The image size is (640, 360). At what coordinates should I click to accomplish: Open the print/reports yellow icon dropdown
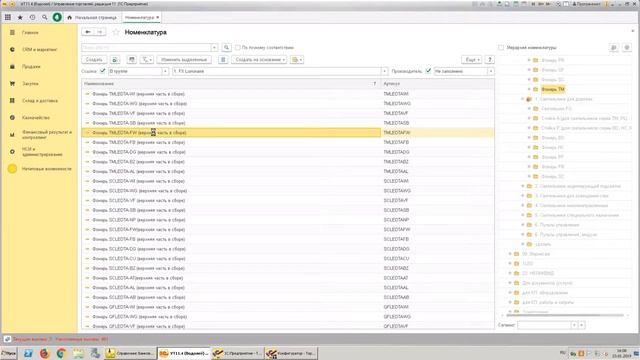(x=297, y=60)
